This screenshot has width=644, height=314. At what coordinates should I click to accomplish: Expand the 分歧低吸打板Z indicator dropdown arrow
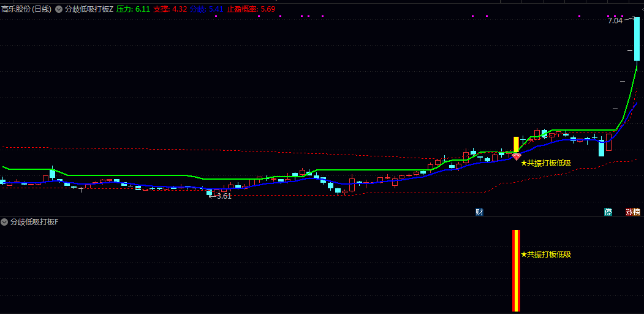click(x=59, y=9)
